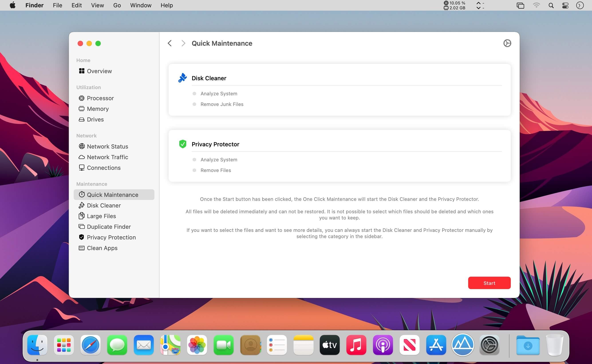Viewport: 592px width, 364px height.
Task: Select Large Files in the sidebar
Action: click(x=101, y=216)
